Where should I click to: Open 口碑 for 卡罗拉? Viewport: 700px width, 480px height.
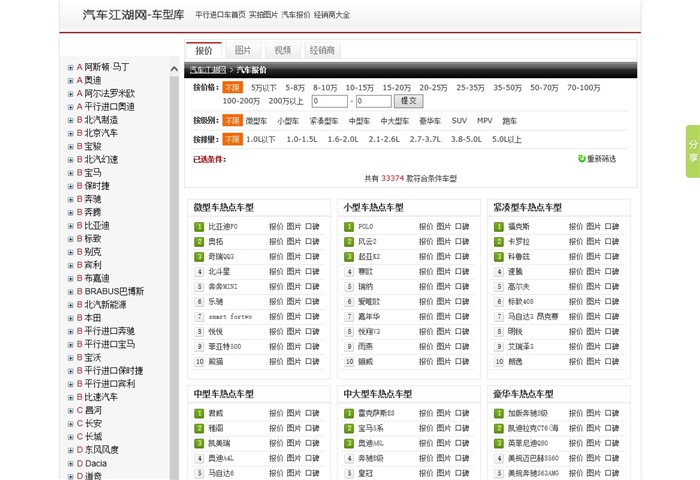pos(612,242)
